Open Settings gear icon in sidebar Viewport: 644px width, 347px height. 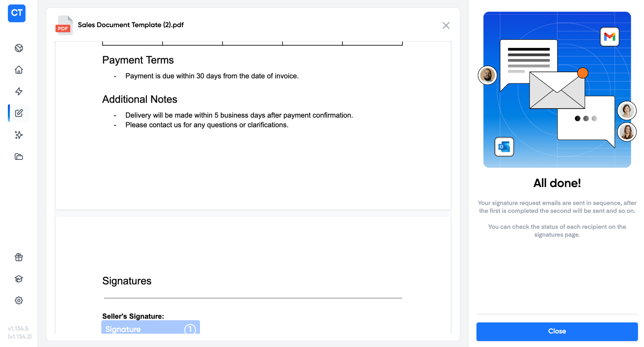point(19,300)
